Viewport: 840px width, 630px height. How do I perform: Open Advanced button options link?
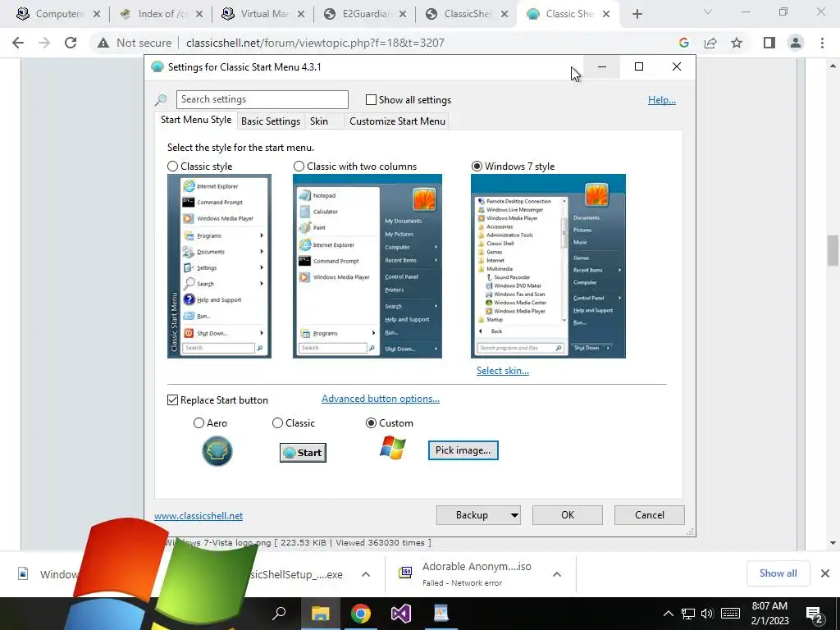pyautogui.click(x=381, y=399)
